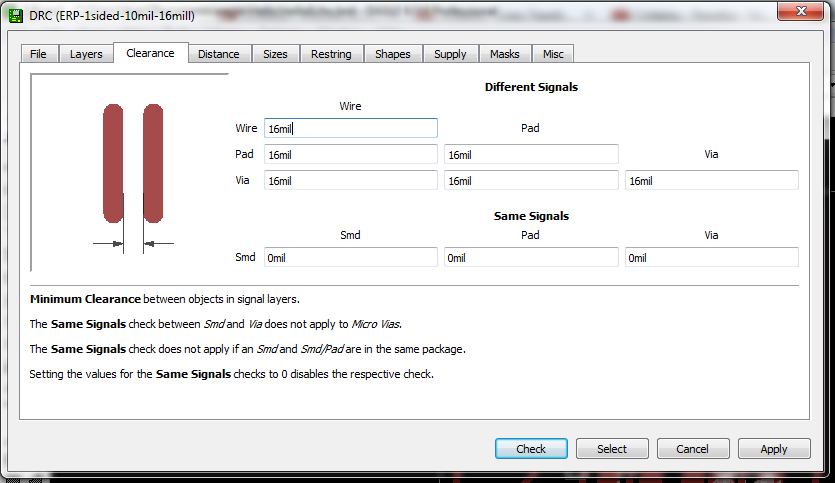Click the Pad-to-Pad clearance field

(x=531, y=154)
